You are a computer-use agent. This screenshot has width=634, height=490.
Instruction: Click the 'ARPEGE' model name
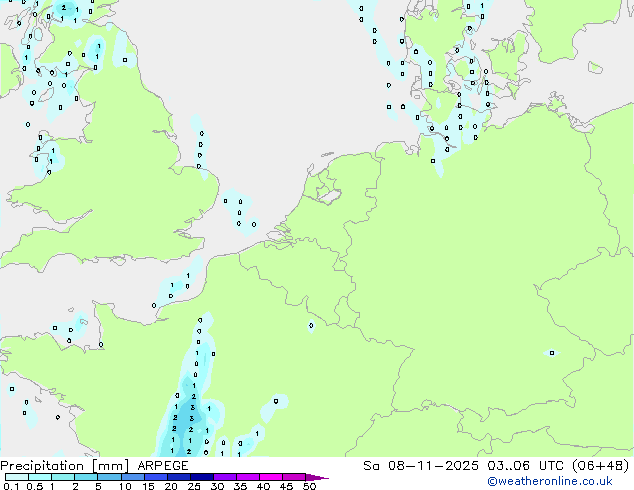(x=163, y=466)
